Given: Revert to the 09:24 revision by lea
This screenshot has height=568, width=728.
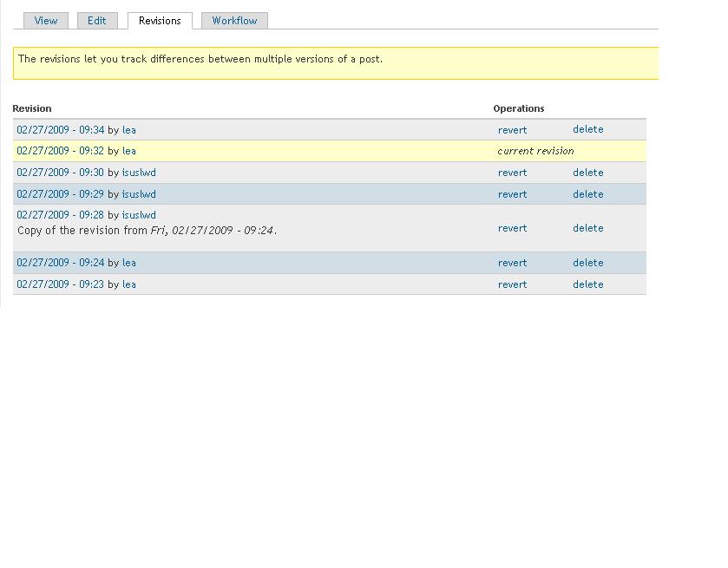Looking at the screenshot, I should (512, 262).
